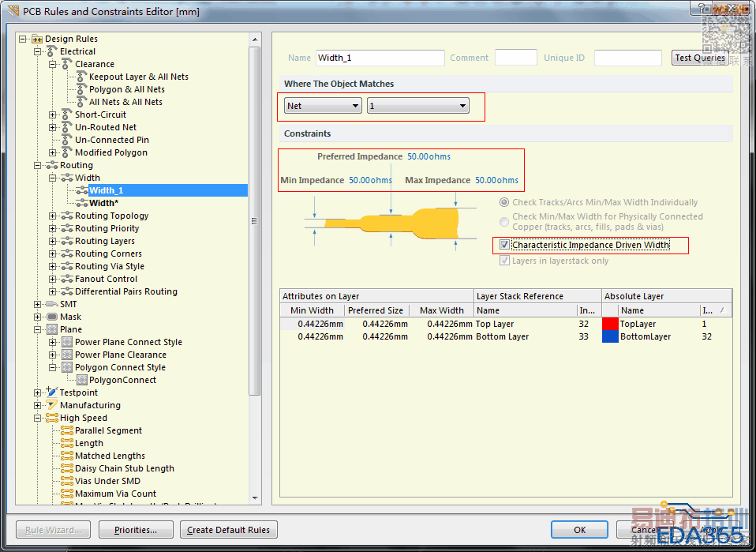Collapse the Routing tree node

click(x=37, y=165)
